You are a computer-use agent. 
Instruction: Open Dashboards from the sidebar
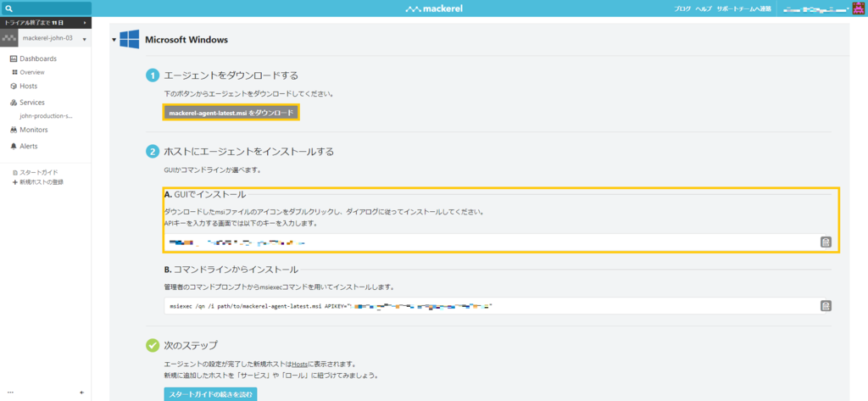(38, 58)
